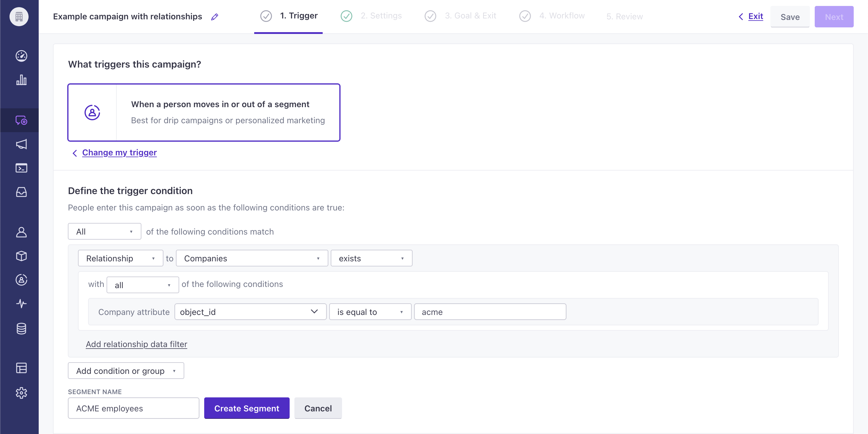Image resolution: width=868 pixels, height=434 pixels.
Task: Open the exists operator dropdown
Action: point(371,258)
